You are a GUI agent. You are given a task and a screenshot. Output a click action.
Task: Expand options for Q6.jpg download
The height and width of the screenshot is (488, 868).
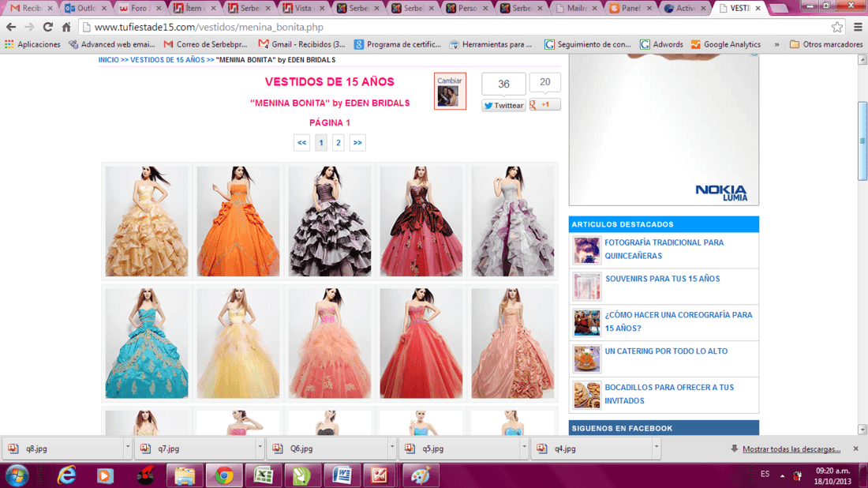click(x=392, y=446)
